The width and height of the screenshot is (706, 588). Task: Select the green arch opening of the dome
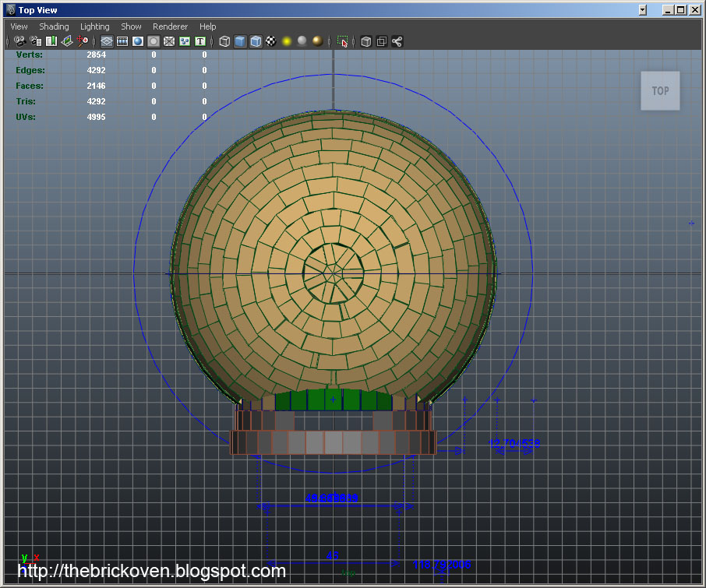pyautogui.click(x=333, y=400)
